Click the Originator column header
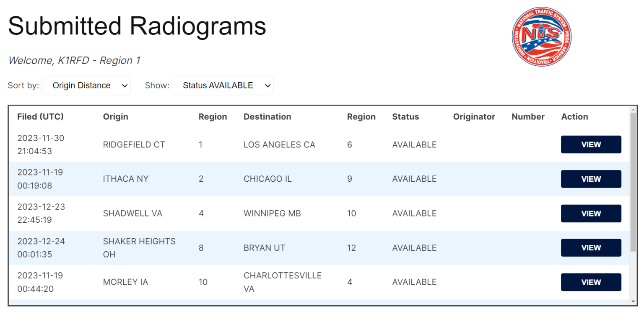The height and width of the screenshot is (322, 644). tap(474, 116)
